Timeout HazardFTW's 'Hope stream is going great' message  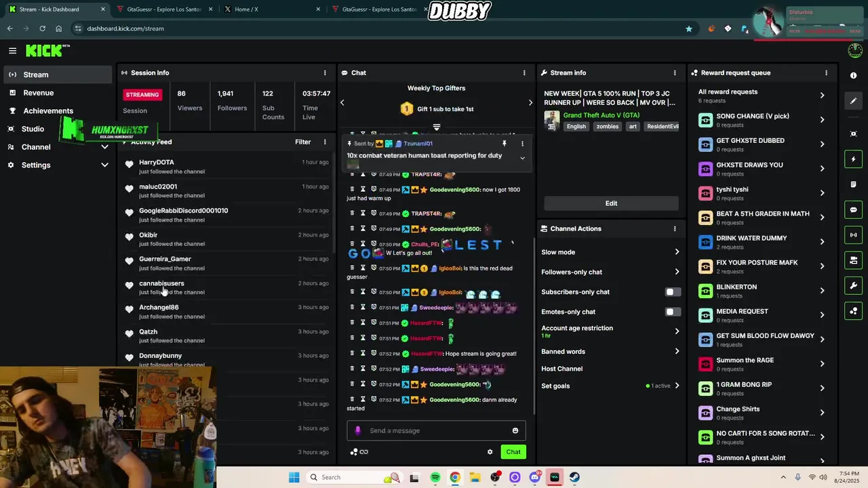[x=363, y=354]
